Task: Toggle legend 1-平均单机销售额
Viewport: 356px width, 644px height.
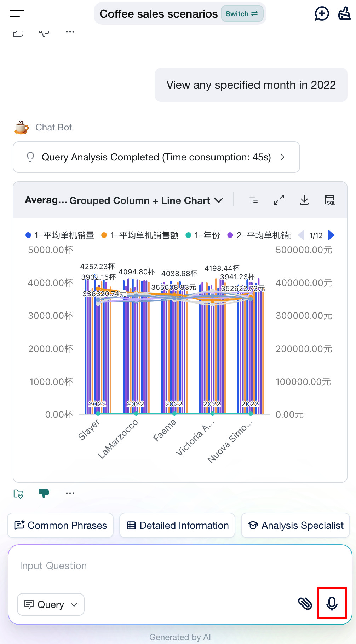Action: (140, 235)
